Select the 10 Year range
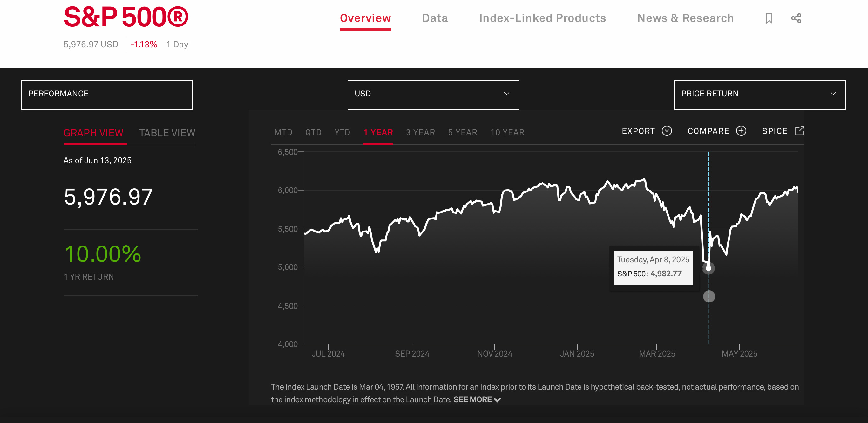Image resolution: width=868 pixels, height=423 pixels. tap(507, 132)
